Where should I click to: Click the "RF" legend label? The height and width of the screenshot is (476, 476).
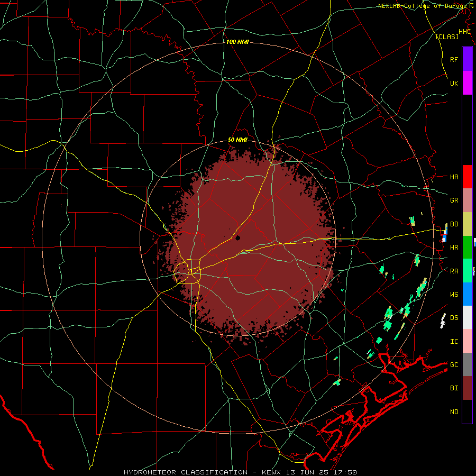(x=454, y=59)
